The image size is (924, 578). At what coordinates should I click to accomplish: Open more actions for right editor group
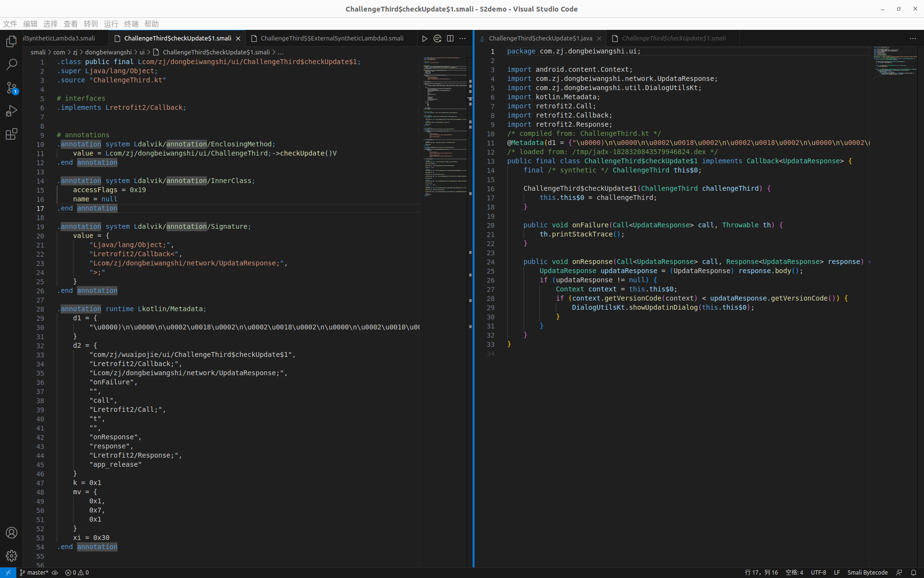pos(913,39)
